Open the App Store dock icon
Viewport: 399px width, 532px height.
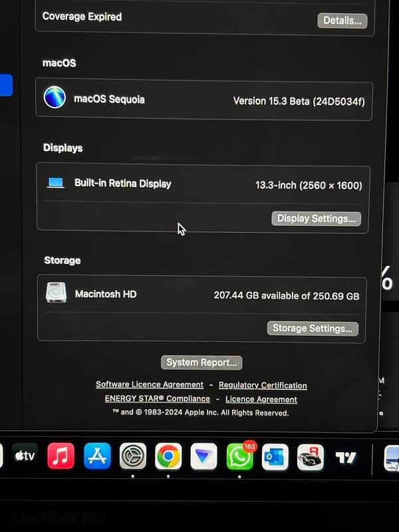coord(97,456)
